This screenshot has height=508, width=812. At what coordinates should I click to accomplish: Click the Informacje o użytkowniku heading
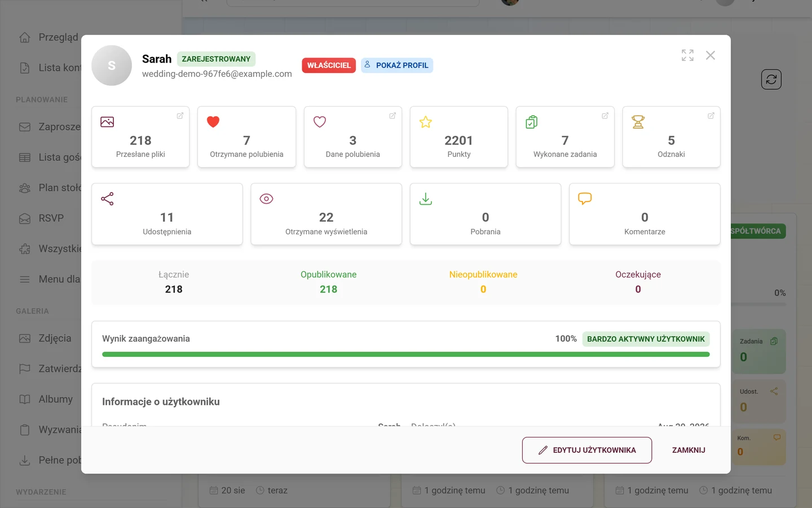click(161, 402)
